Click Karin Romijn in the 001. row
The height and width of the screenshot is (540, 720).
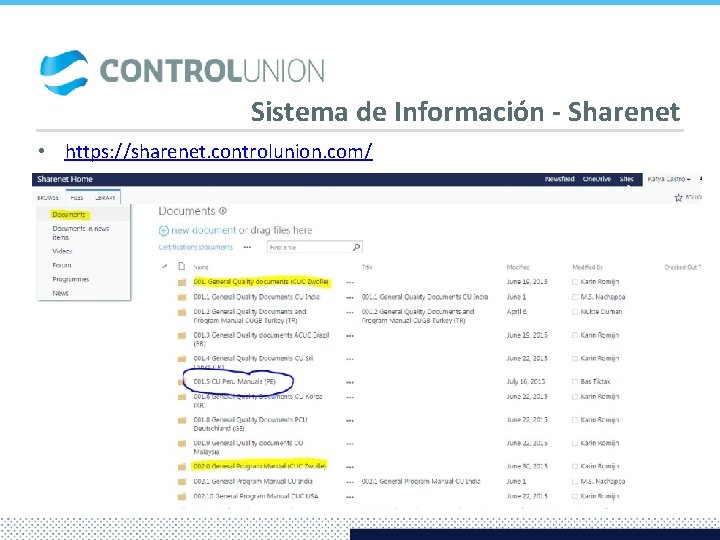point(600,281)
